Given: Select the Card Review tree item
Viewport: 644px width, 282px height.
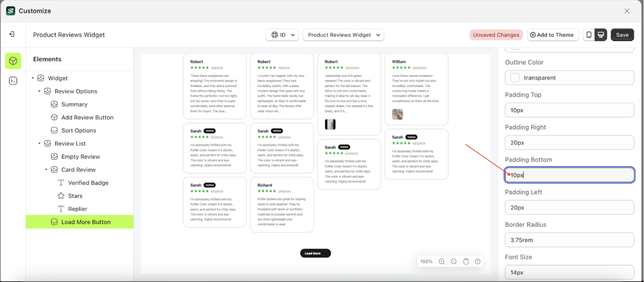Looking at the screenshot, I should click(x=78, y=169).
